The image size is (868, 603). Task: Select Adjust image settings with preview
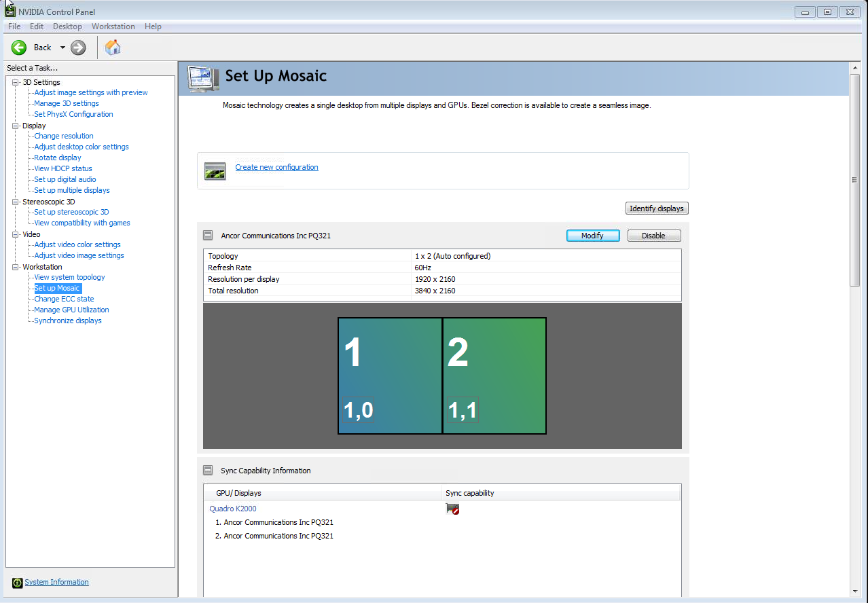91,92
